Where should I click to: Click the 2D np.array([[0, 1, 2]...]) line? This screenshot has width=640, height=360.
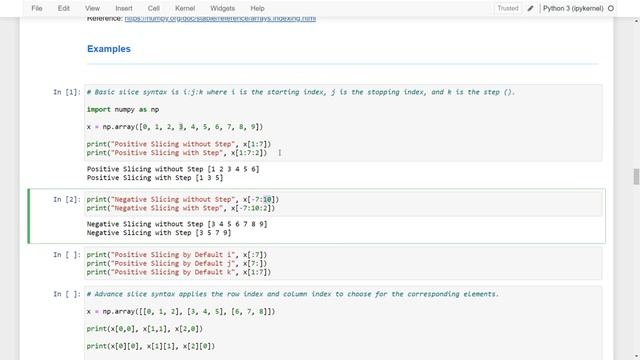point(181,311)
